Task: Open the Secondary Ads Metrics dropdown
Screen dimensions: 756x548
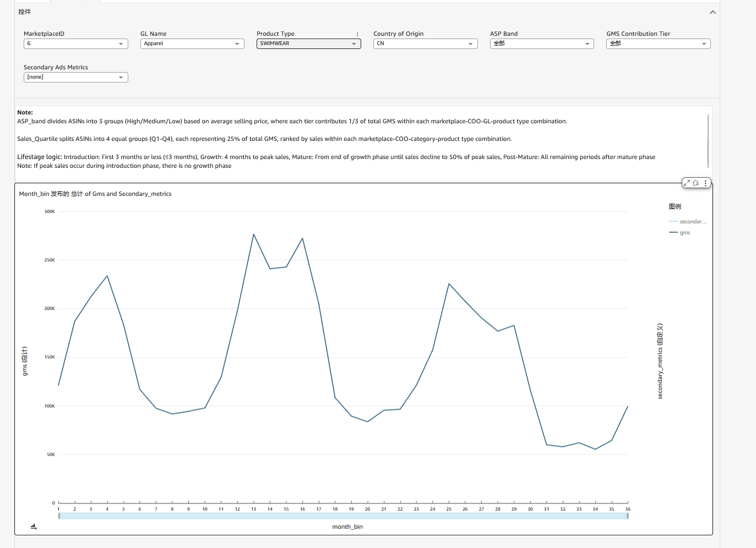Action: [x=76, y=78]
